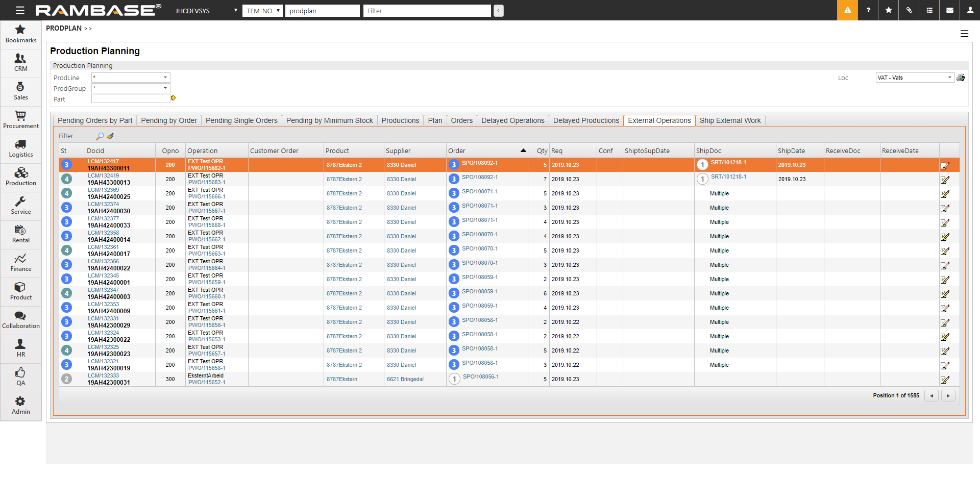980x478 pixels.
Task: Expand the ProdLine dropdown
Action: [x=165, y=78]
